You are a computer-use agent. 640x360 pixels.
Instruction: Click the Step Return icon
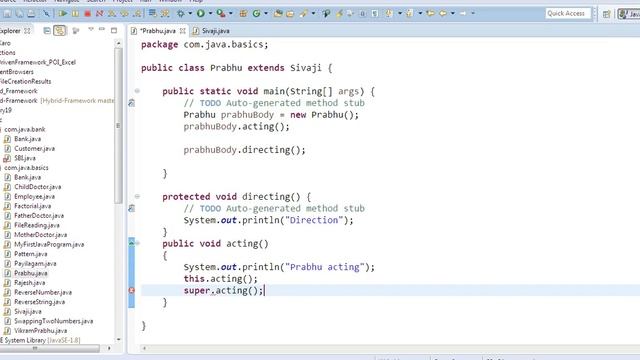click(x=138, y=14)
